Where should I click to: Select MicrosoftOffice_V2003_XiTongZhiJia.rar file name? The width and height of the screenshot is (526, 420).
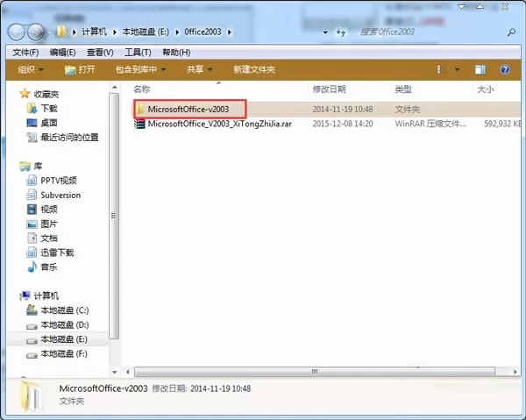[x=220, y=124]
